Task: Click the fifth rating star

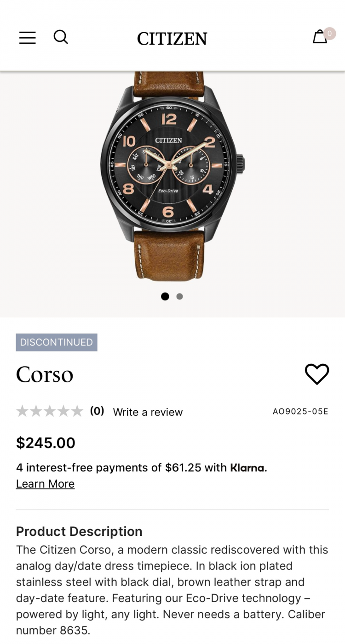Action: click(x=77, y=411)
